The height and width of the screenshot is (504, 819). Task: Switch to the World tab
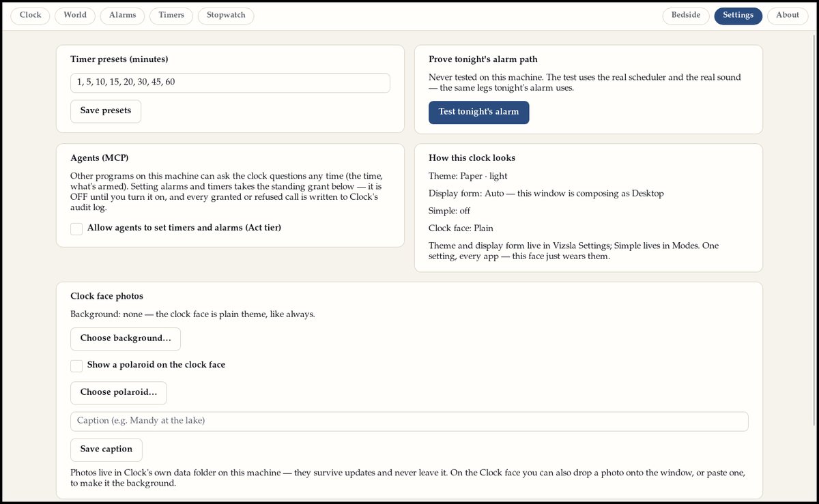pos(75,15)
